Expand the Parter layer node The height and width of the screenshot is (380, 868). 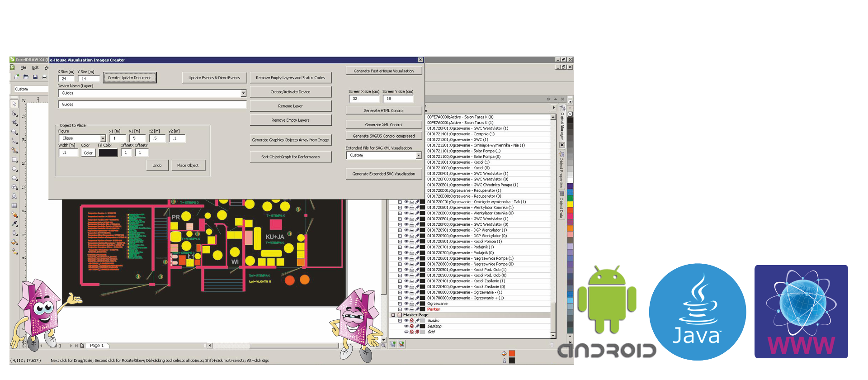400,309
